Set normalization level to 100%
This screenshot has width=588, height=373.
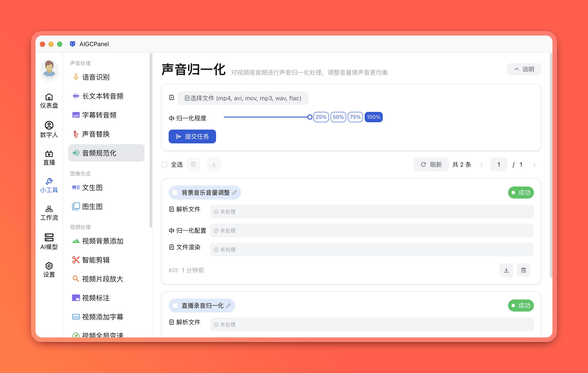tap(373, 117)
